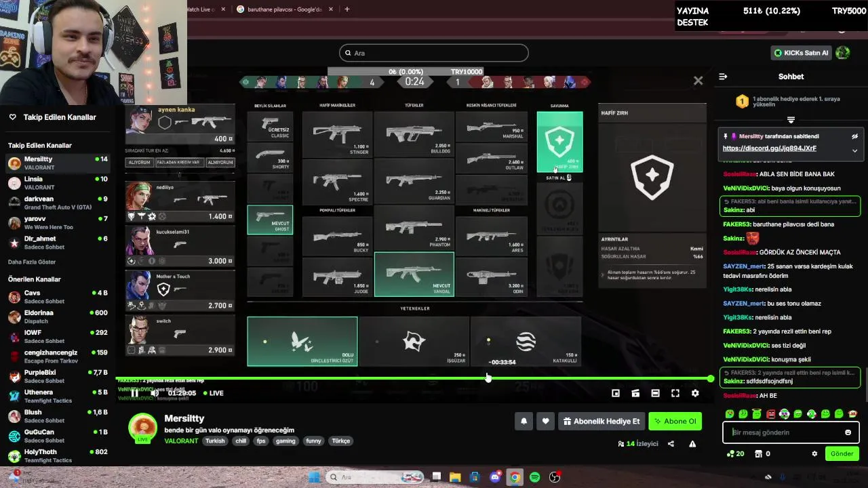Open Discord from taskbar

click(495, 477)
